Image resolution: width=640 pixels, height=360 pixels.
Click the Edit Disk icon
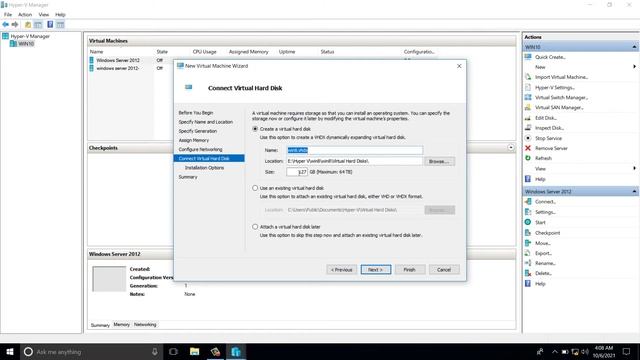(528, 118)
